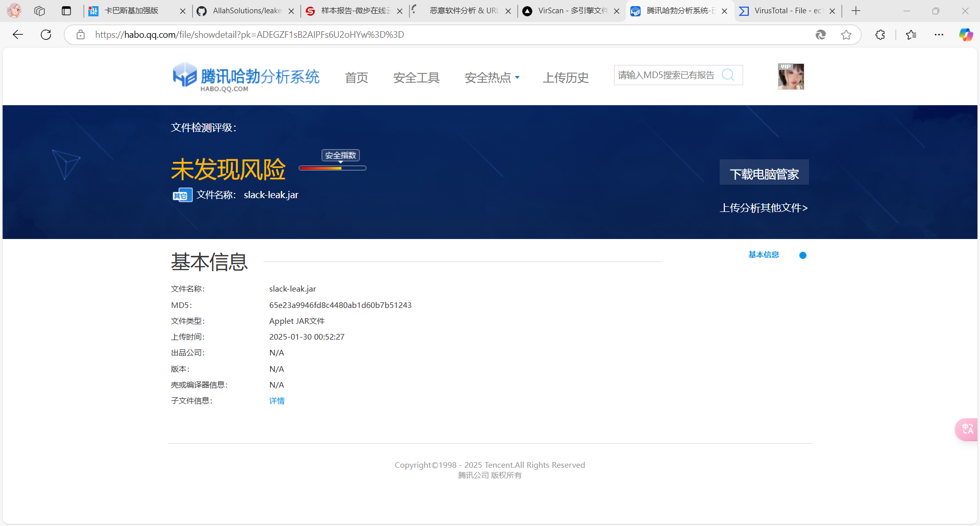Viewport: 980px width, 526px height.
Task: Click the Applet JAR文件 file type value
Action: click(297, 321)
